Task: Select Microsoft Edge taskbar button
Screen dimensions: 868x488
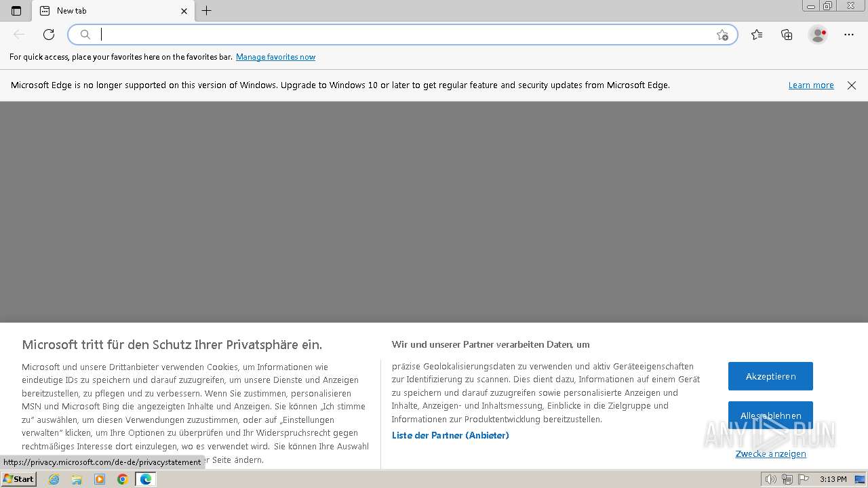Action: [145, 479]
